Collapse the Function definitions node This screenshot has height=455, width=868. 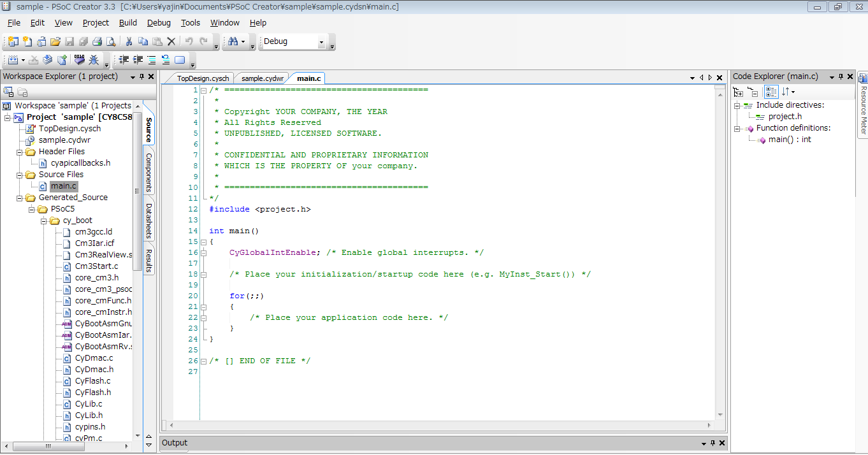(737, 128)
